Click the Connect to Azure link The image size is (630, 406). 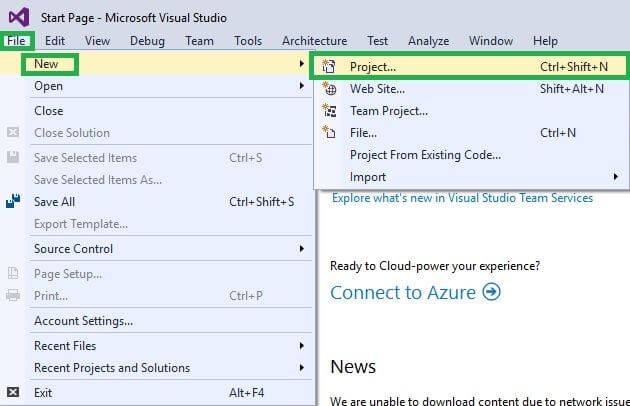(x=404, y=292)
